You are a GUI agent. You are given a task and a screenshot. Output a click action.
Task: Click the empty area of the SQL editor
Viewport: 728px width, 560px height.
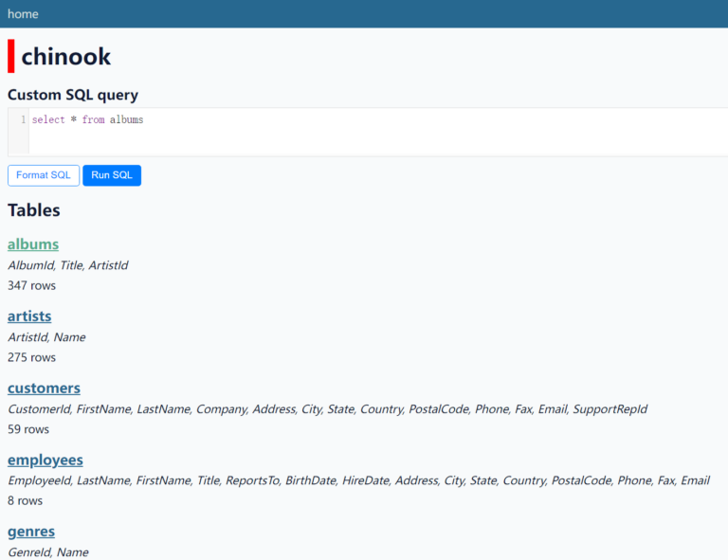click(427, 137)
